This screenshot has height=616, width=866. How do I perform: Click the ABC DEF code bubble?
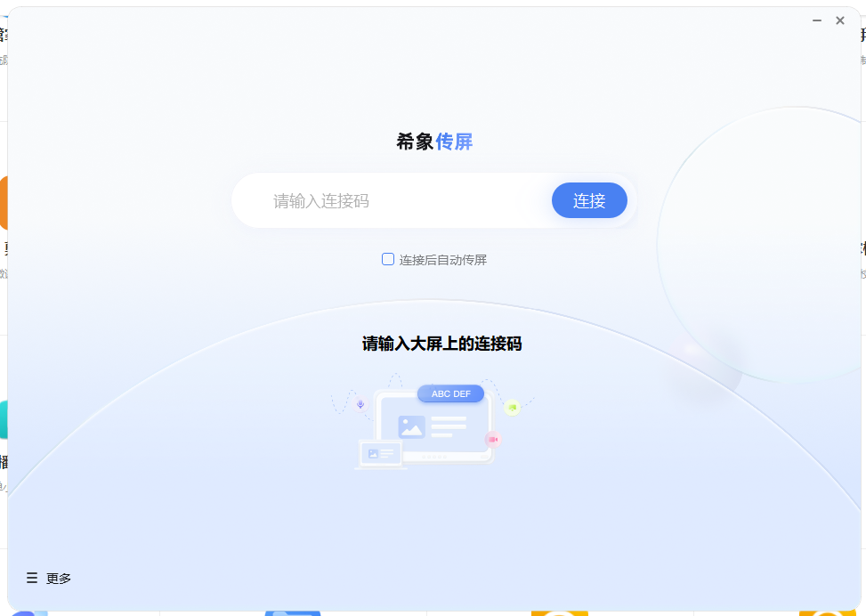450,393
